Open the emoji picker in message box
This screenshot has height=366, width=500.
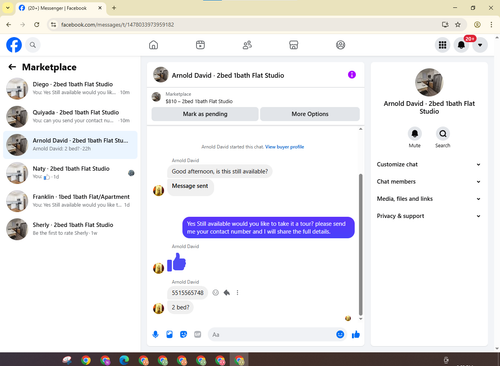tap(340, 334)
